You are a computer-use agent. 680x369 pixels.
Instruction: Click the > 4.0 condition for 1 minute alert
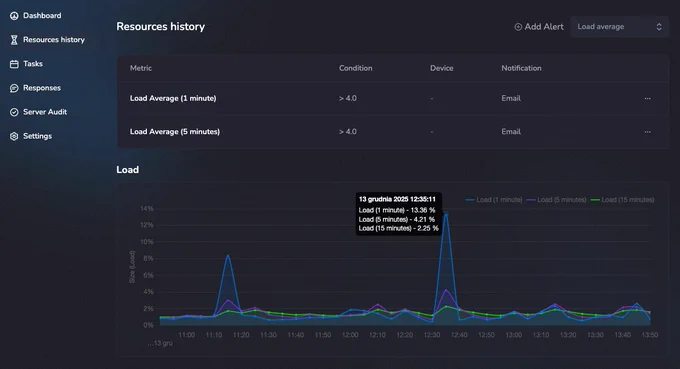point(348,98)
